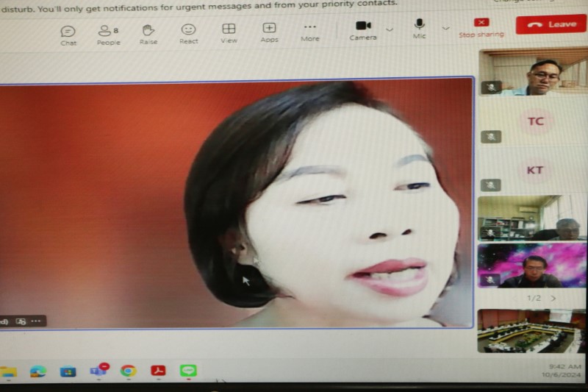
Task: Click the red Leave button
Action: click(x=551, y=24)
